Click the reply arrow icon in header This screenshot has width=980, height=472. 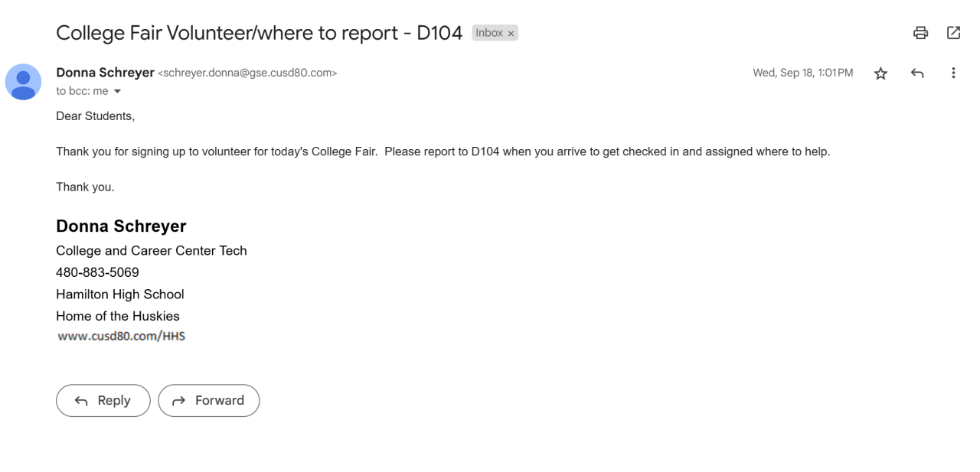click(917, 73)
